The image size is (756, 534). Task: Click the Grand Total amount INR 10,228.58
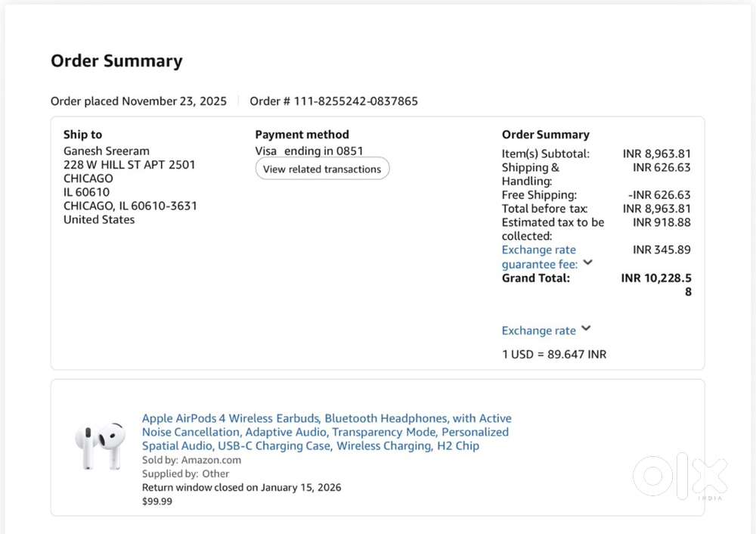pyautogui.click(x=656, y=284)
